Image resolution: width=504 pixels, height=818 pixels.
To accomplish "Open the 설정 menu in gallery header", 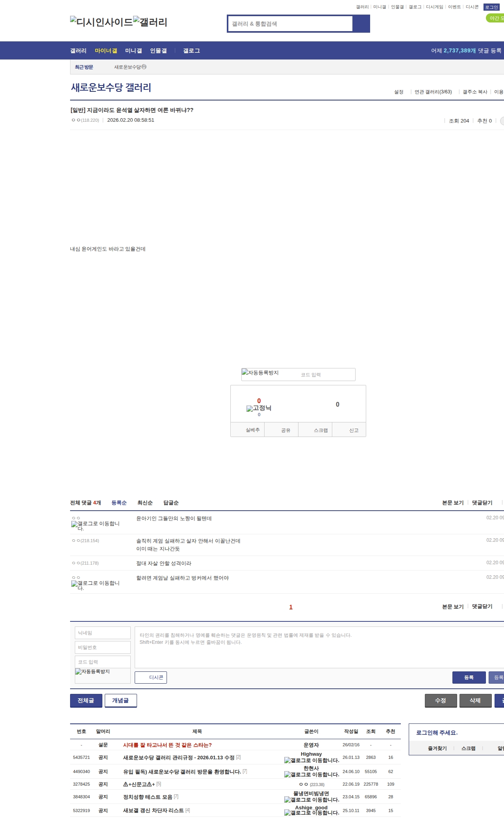I will pyautogui.click(x=398, y=92).
